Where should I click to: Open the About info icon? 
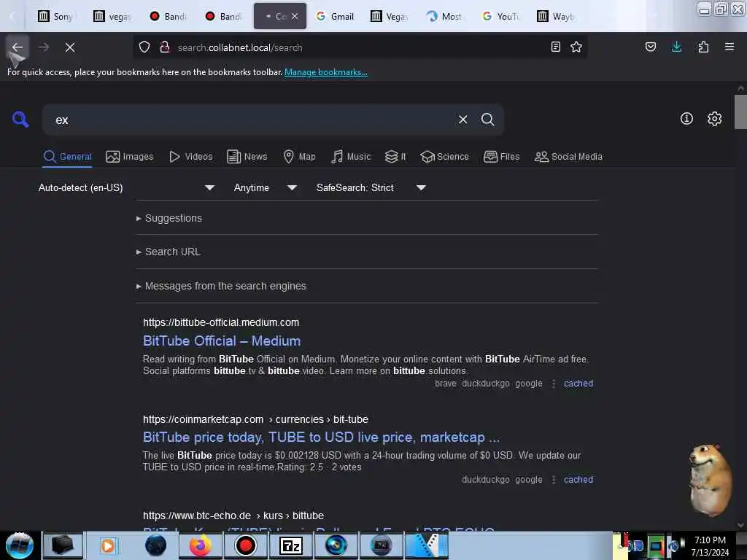click(686, 119)
